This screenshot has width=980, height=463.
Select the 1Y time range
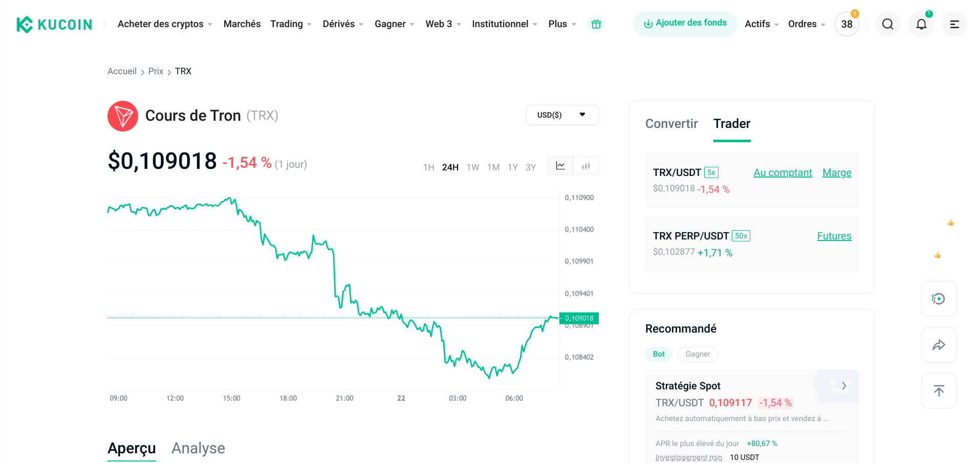513,167
